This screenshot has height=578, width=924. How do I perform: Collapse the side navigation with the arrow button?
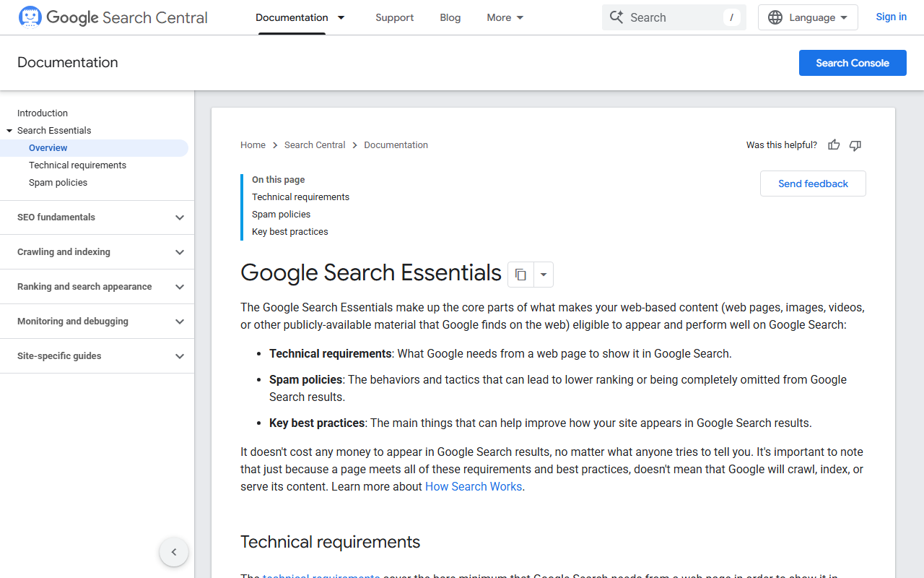point(174,552)
